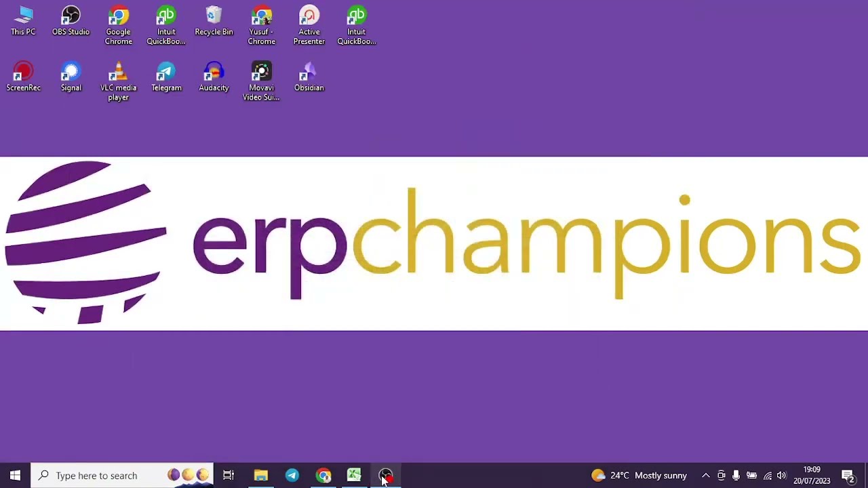
Task: Launch VLC media player
Action: (119, 81)
